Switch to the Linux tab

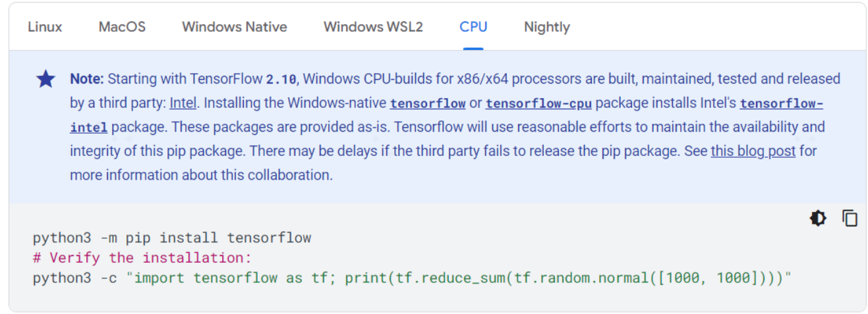[x=45, y=27]
